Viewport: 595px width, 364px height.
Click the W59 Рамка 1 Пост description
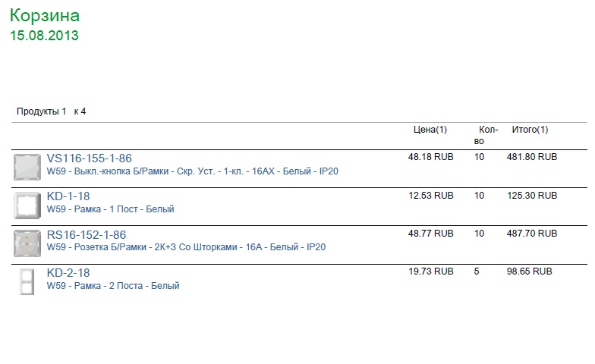click(111, 209)
